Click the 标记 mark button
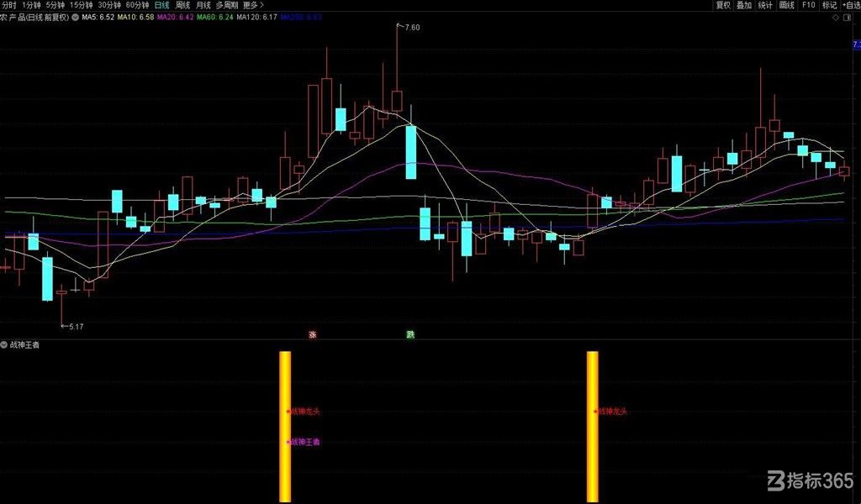The width and height of the screenshot is (861, 504). [829, 5]
